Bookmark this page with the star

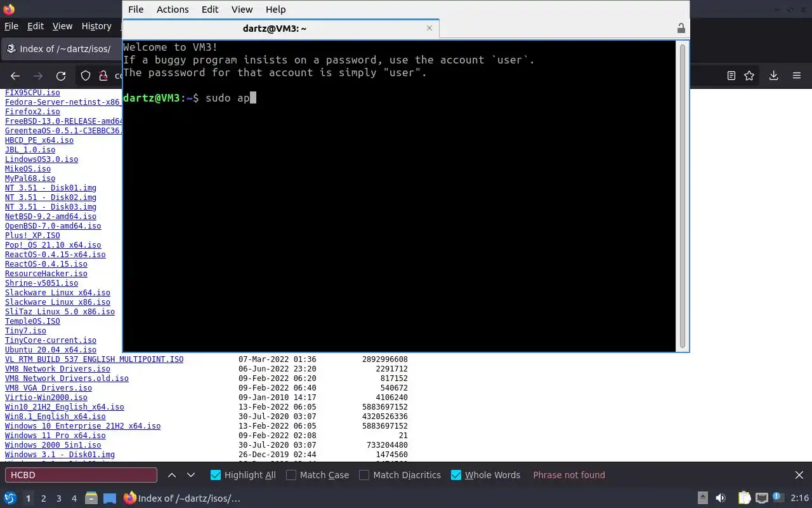pos(749,76)
